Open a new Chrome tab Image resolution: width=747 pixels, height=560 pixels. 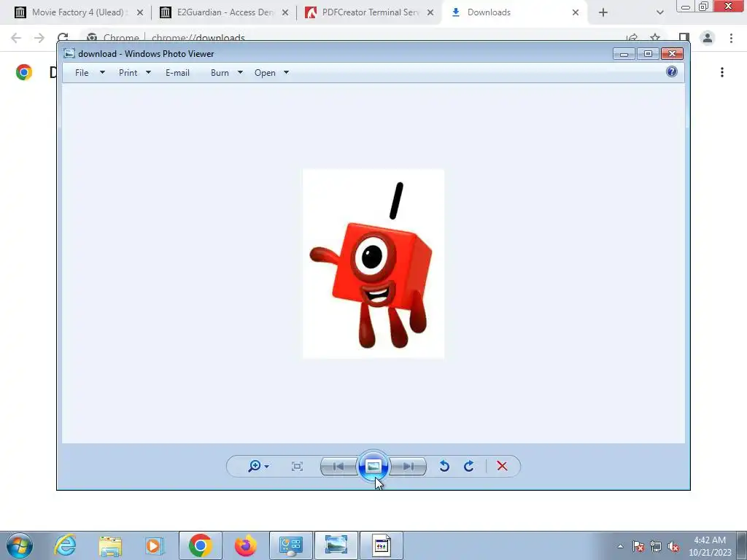[603, 12]
